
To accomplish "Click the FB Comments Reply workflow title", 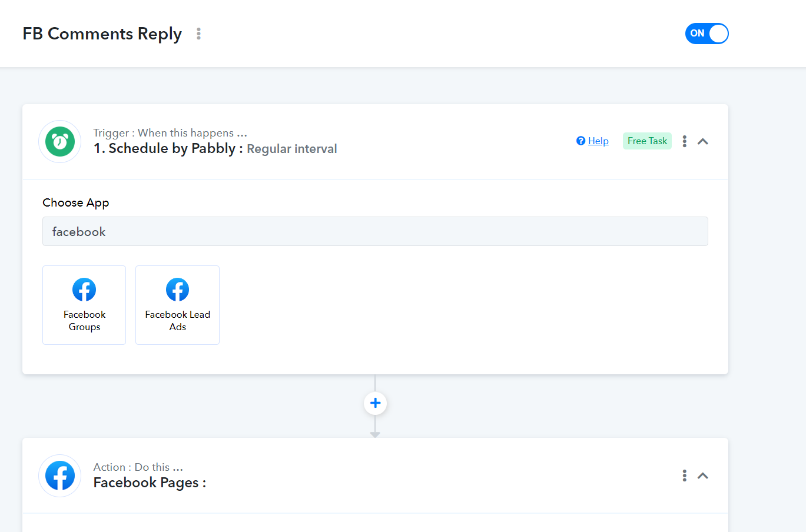I will pos(102,34).
